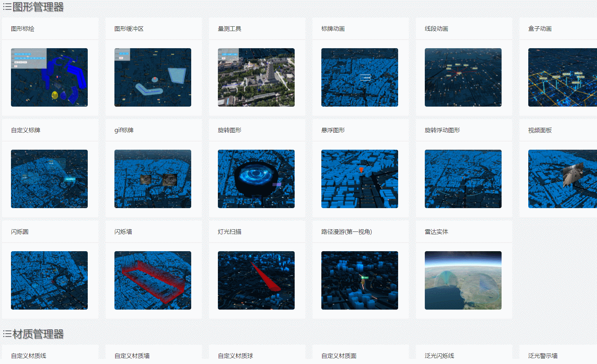The width and height of the screenshot is (597, 364).
Task: Select the 雷达实体 card title
Action: (437, 232)
